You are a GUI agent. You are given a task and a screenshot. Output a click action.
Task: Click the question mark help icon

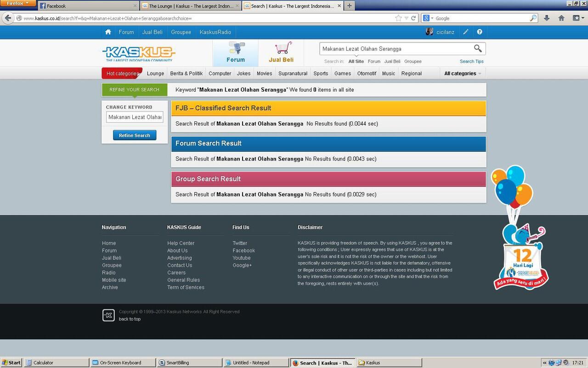click(480, 32)
